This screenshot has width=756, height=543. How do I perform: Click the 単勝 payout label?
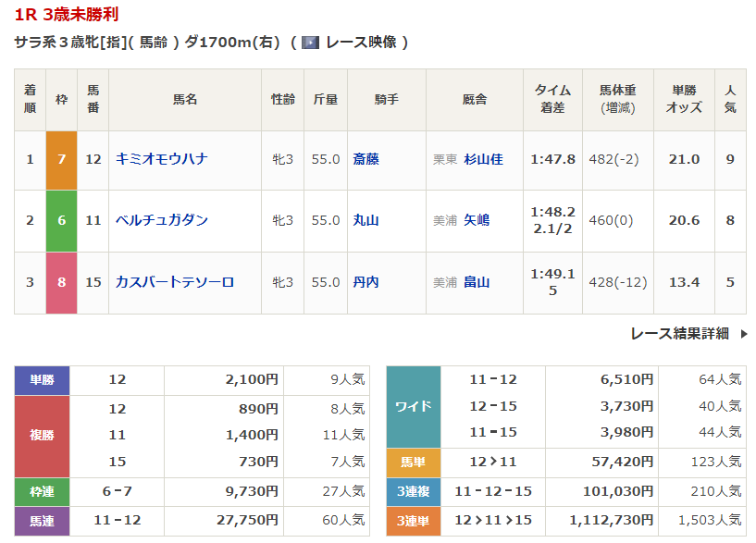point(43,379)
